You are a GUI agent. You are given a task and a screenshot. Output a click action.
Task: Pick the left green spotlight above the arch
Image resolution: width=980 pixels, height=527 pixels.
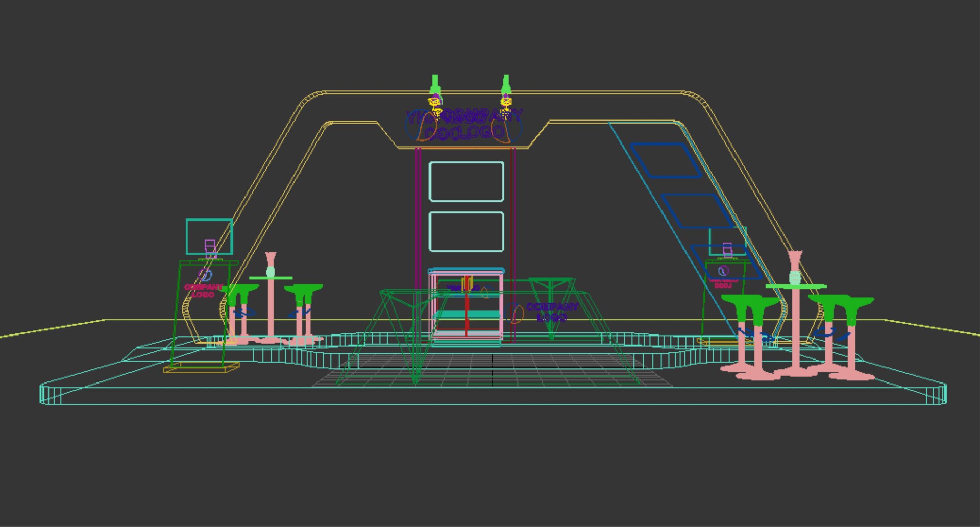pos(435,85)
